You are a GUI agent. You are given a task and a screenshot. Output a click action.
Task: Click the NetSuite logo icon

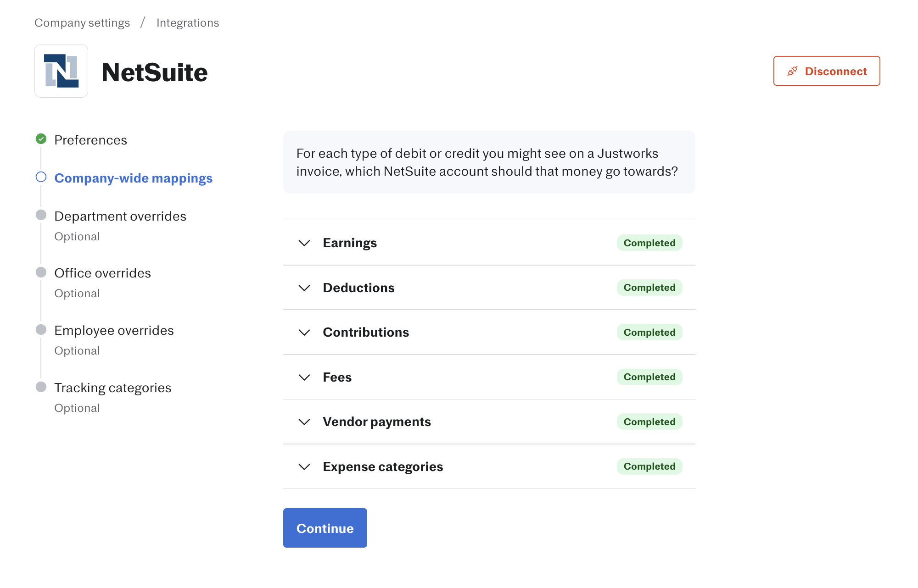tap(61, 71)
